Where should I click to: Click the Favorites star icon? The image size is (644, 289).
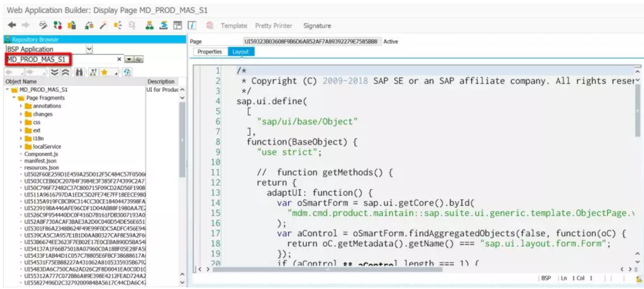[104, 72]
